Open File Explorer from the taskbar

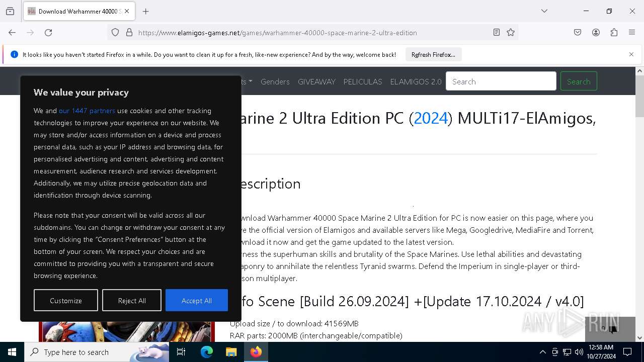point(231,352)
